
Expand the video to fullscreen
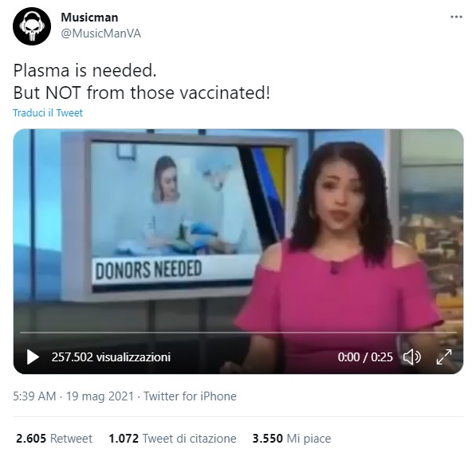click(x=444, y=357)
